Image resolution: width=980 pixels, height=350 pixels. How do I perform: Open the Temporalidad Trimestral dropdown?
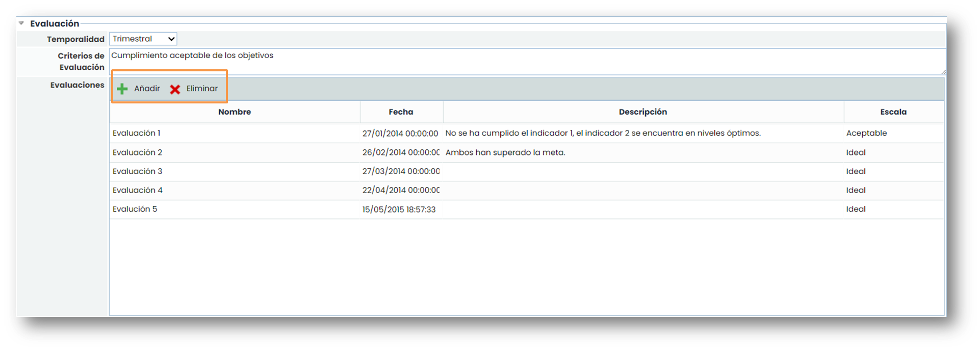143,39
